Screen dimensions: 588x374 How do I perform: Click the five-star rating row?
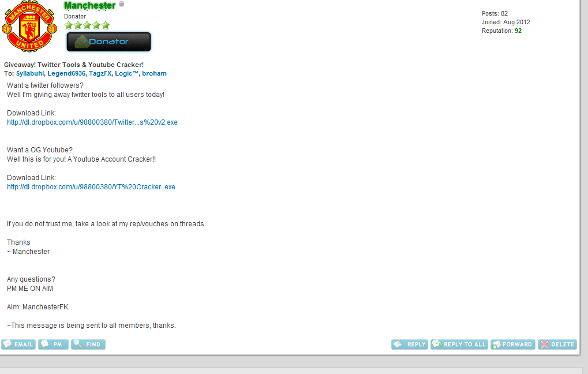pos(87,25)
